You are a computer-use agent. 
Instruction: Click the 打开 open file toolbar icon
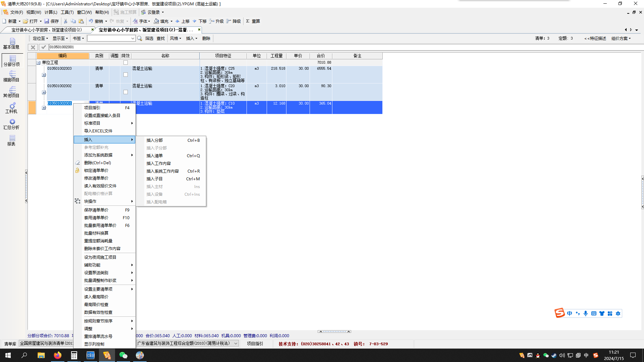point(30,21)
